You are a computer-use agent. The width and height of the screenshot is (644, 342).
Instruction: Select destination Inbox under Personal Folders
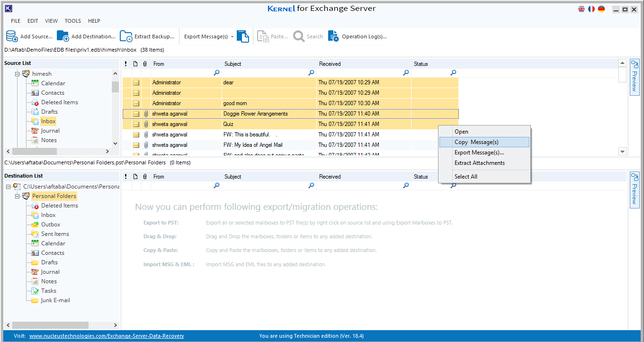coord(48,215)
